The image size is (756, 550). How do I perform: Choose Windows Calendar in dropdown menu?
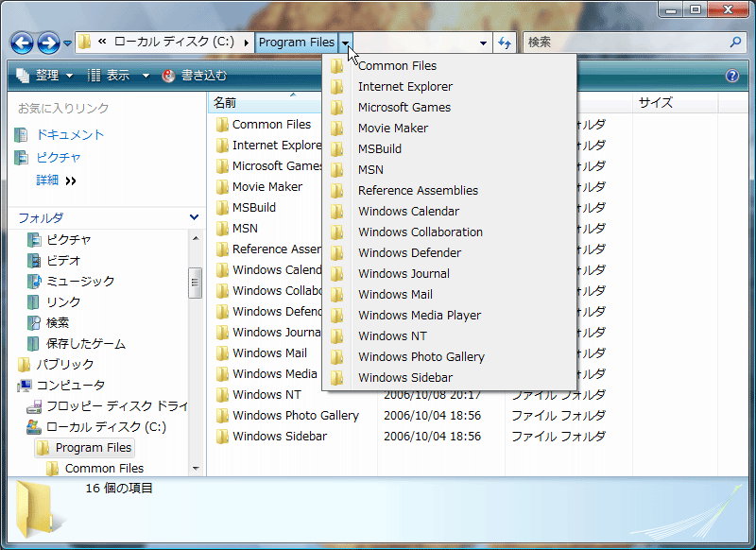click(450, 211)
